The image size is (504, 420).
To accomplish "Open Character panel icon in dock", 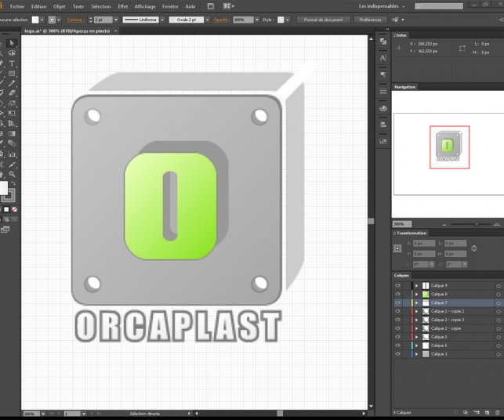I will click(x=383, y=58).
